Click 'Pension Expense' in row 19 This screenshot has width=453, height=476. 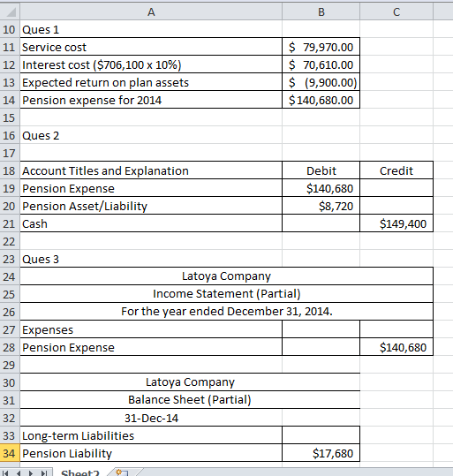[x=151, y=188]
